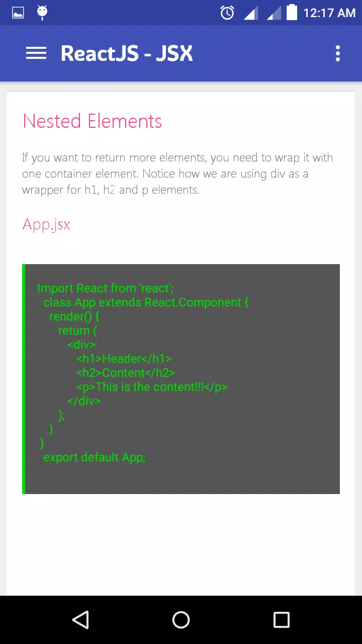
Task: Tap the 12:17 AM clock
Action: (329, 13)
